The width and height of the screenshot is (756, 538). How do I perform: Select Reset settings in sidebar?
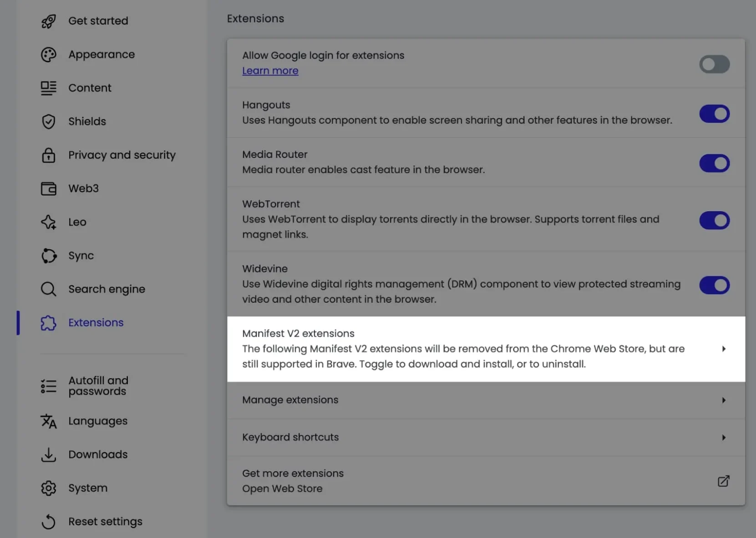tap(105, 522)
